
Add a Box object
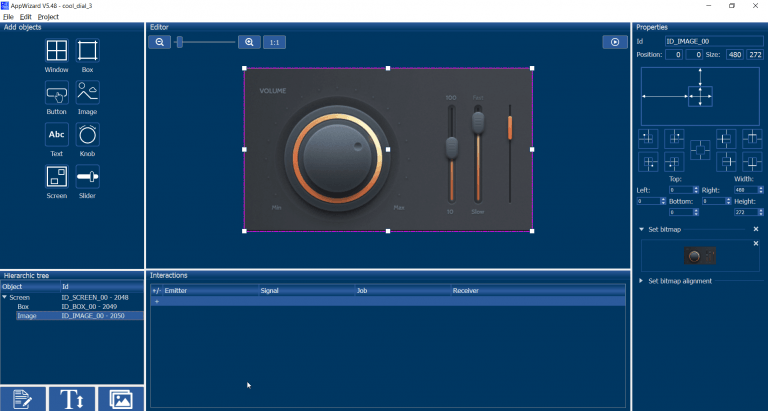click(88, 50)
